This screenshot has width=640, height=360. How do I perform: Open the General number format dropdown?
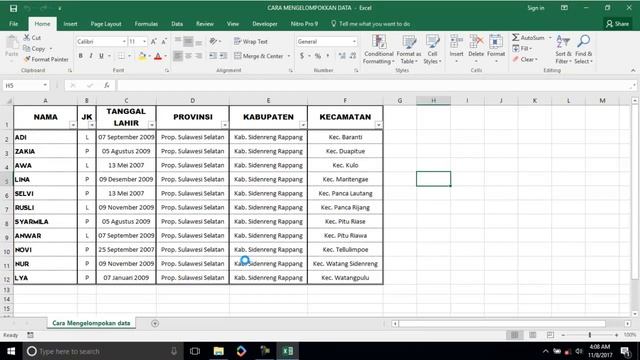click(x=354, y=42)
